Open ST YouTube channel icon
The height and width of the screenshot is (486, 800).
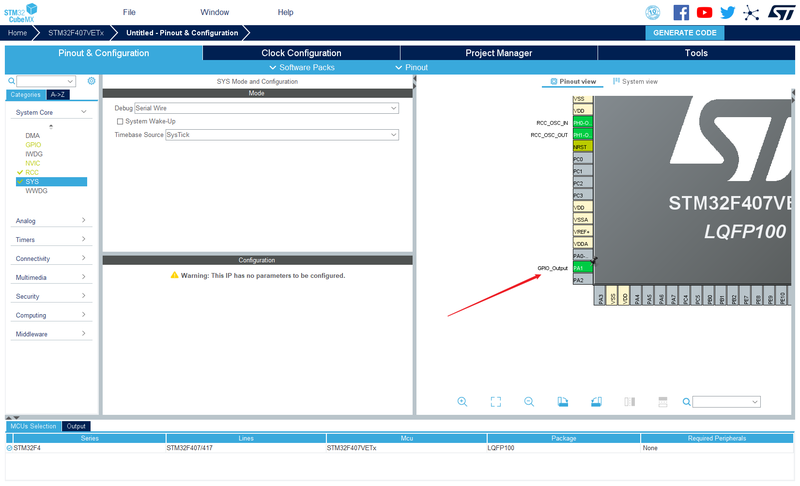(x=705, y=12)
